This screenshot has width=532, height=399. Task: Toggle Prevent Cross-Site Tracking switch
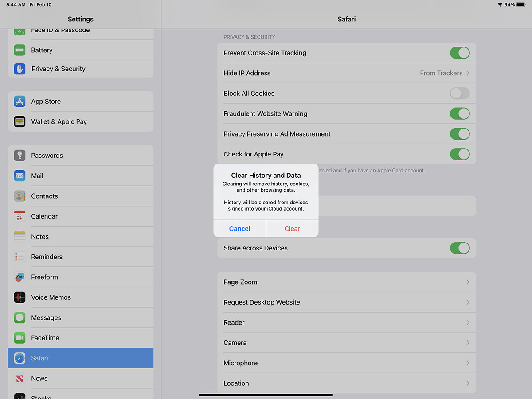click(460, 53)
